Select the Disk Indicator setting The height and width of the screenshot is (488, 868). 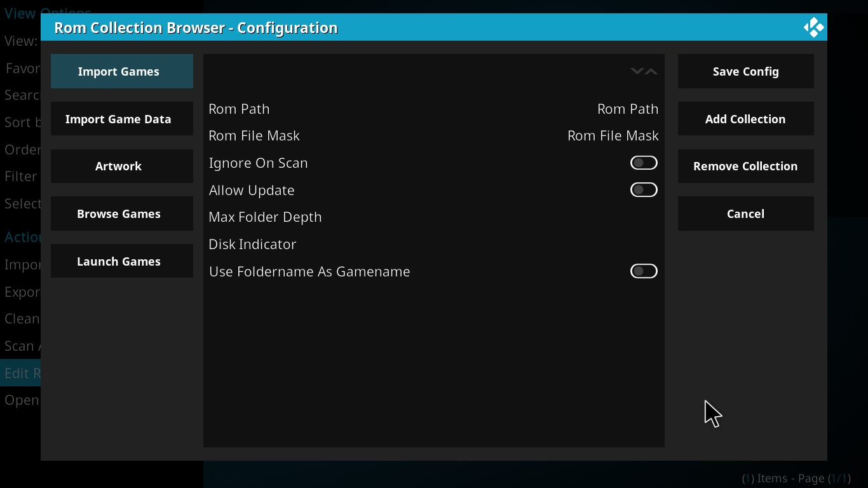(433, 244)
